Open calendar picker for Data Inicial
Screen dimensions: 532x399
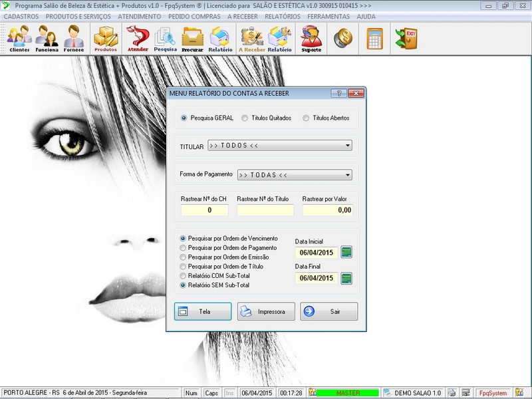(x=346, y=252)
